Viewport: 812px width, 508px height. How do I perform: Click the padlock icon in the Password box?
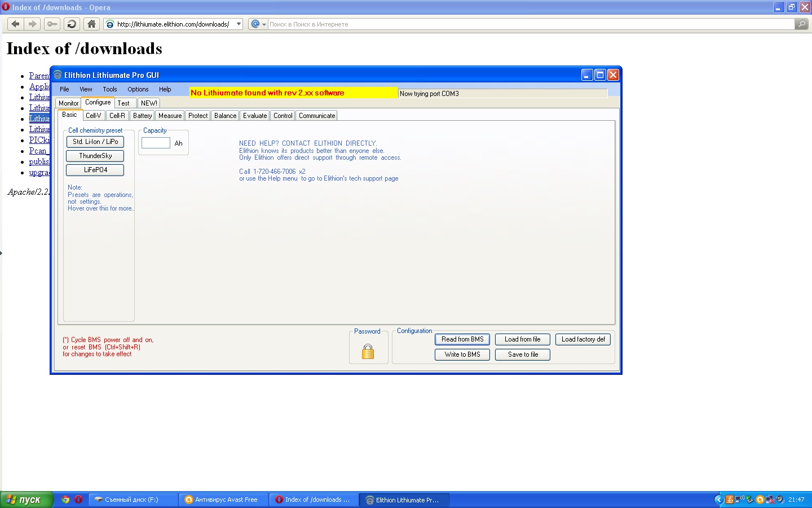[368, 352]
